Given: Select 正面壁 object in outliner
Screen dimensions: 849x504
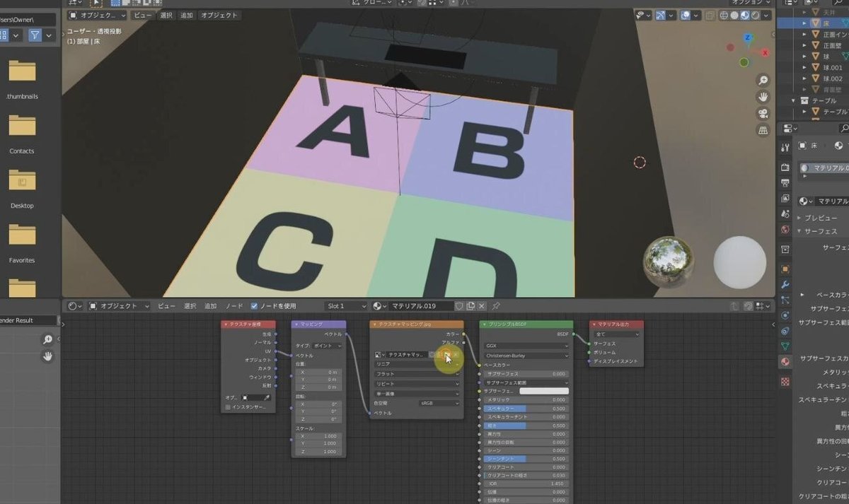Looking at the screenshot, I should tap(833, 45).
